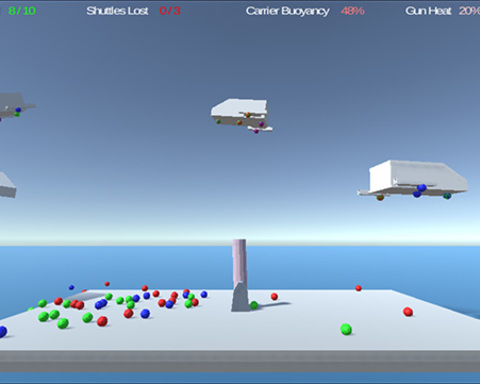Click the red "0/3" shuttles lost value
Viewport: 480px width, 384px height.
point(170,11)
